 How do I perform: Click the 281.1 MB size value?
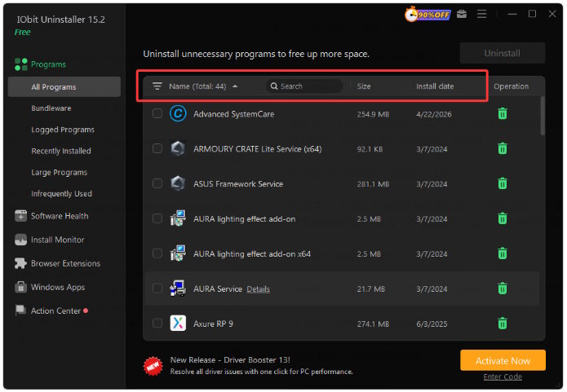click(373, 184)
